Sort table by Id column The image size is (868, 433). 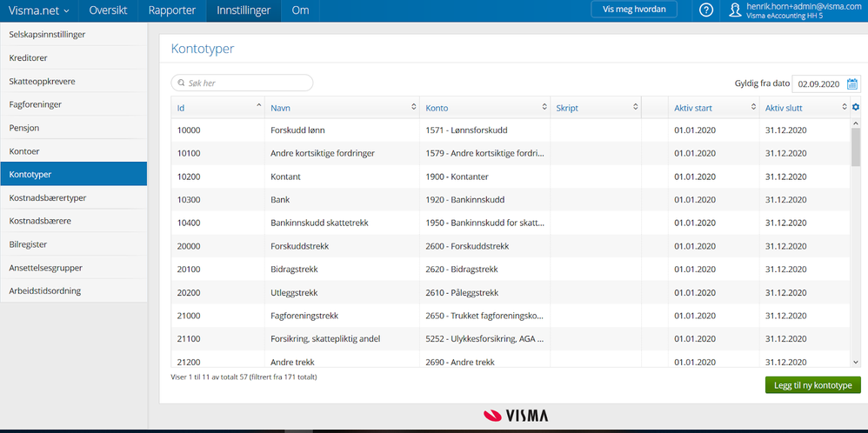point(217,108)
